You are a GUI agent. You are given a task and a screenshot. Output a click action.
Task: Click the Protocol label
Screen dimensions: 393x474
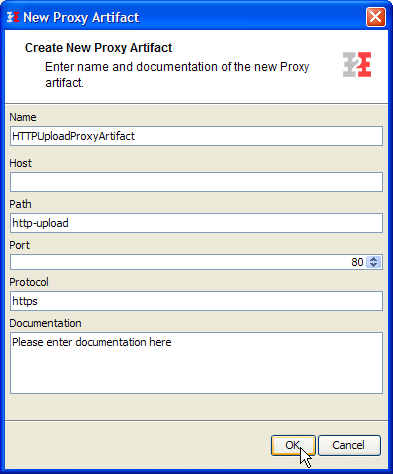tap(29, 282)
